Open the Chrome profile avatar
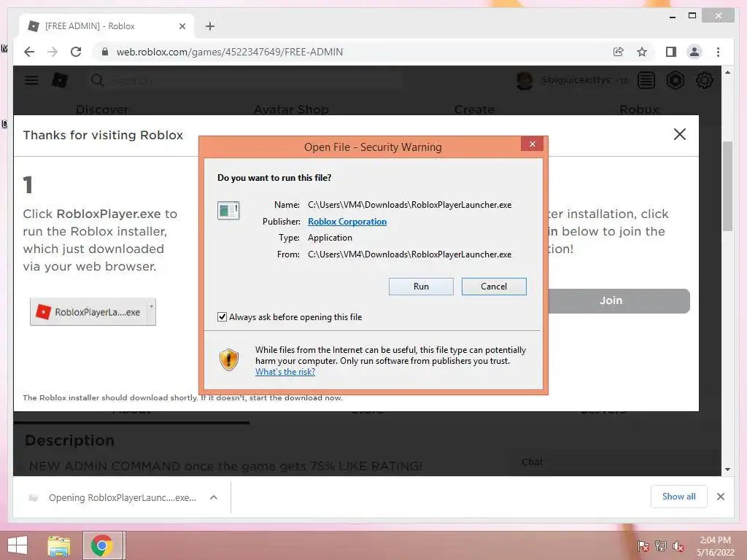 coord(694,52)
